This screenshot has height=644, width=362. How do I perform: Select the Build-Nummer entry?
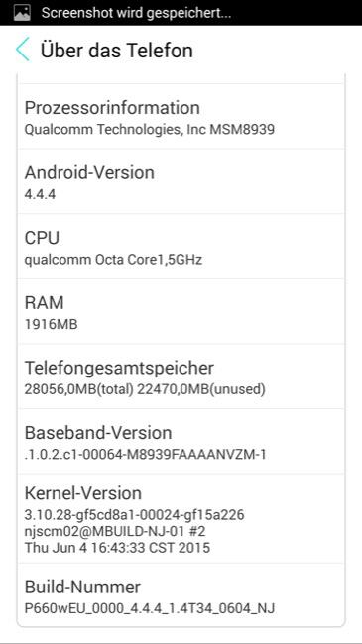point(181,594)
